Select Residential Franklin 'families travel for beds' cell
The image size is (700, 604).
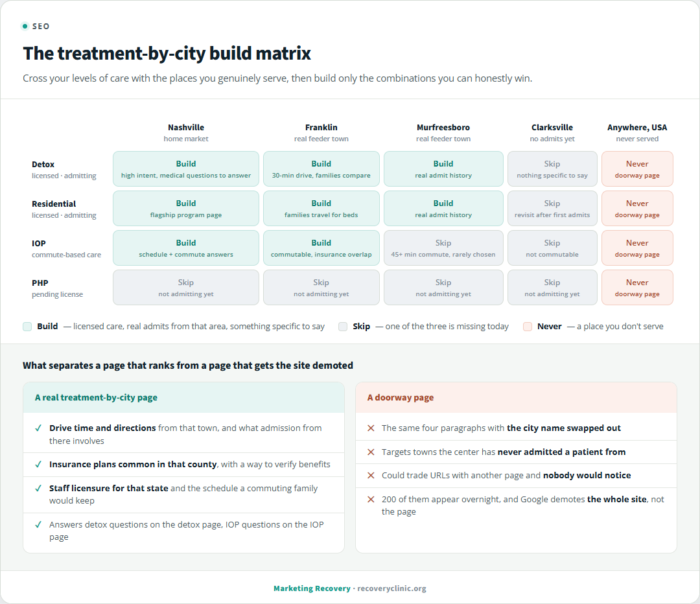pos(321,209)
